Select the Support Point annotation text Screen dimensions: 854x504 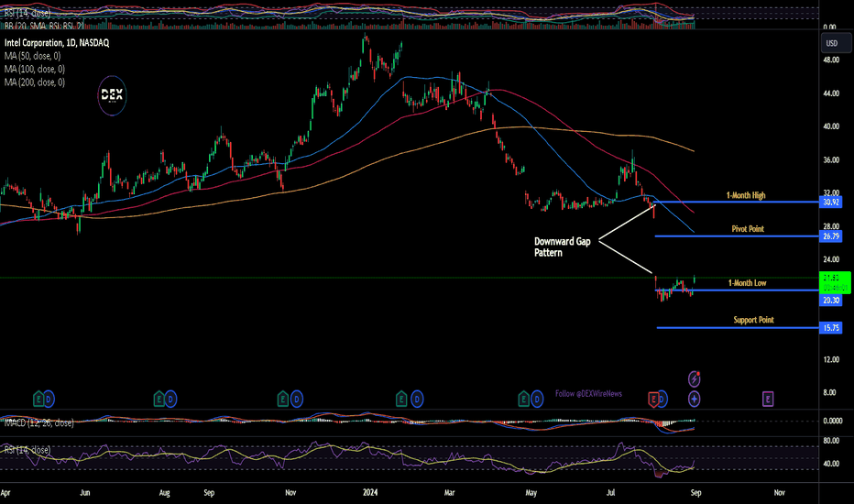(x=753, y=320)
